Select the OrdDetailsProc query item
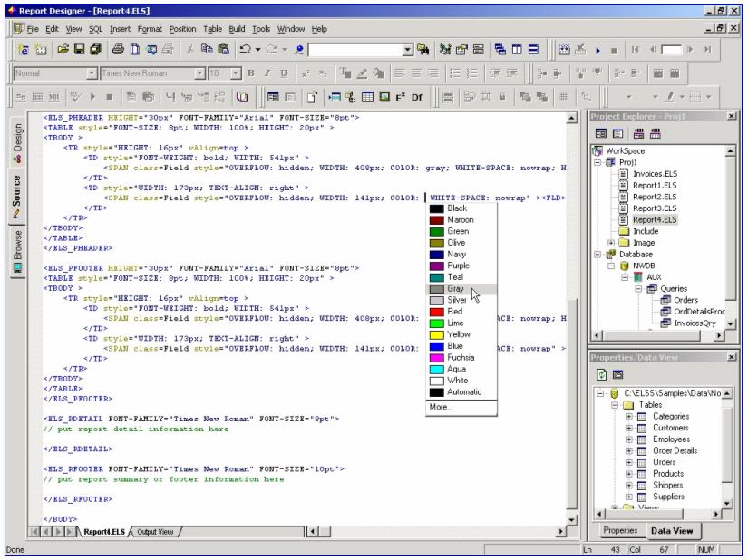The width and height of the screenshot is (748, 560). [699, 311]
